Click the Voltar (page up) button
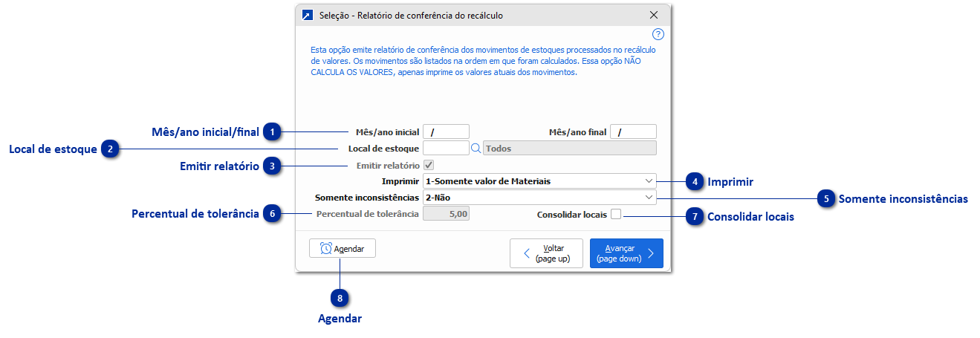Screen dimensions: 980x338 point(546,253)
